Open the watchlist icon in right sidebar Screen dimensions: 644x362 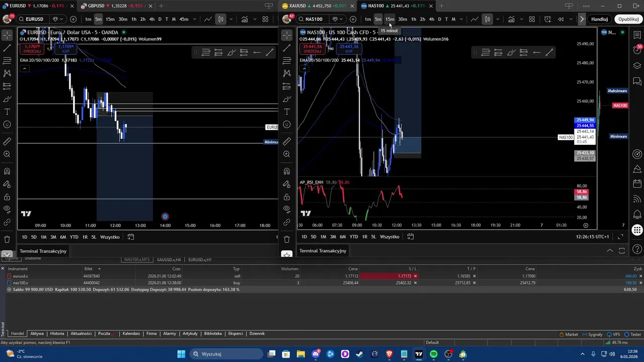click(637, 35)
